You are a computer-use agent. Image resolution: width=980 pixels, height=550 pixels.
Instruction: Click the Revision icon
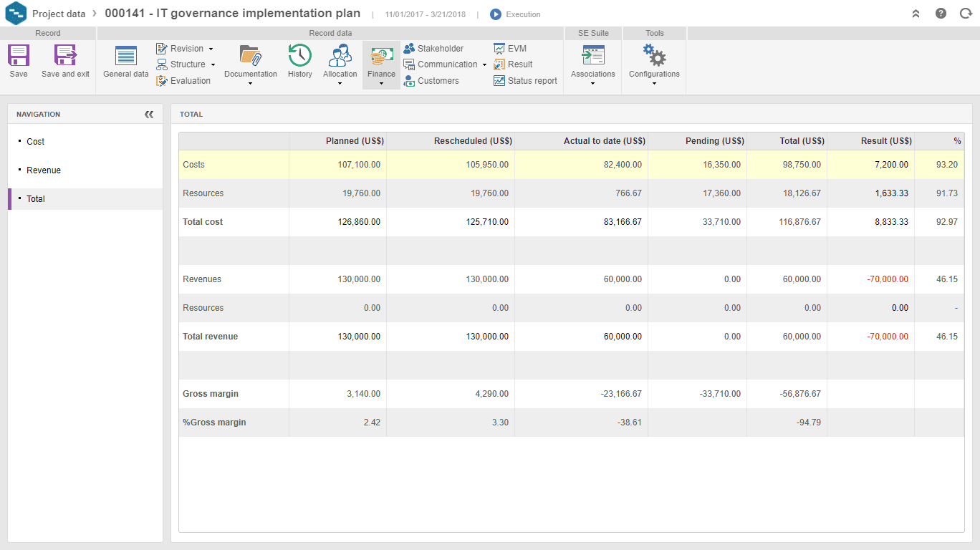pyautogui.click(x=162, y=49)
